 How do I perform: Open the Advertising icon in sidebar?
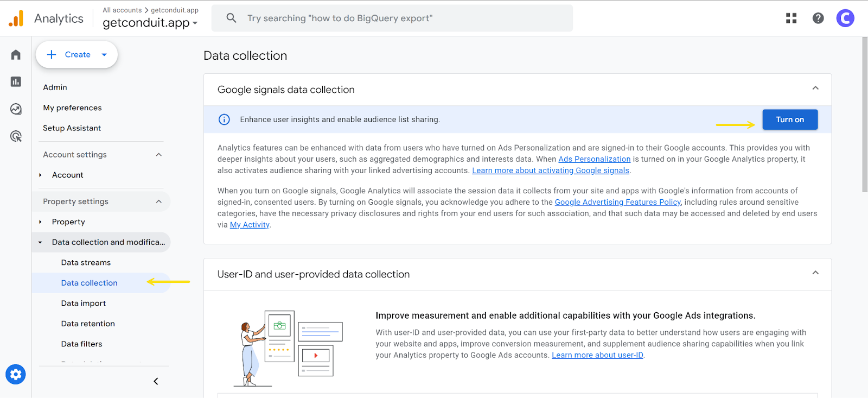[x=16, y=136]
